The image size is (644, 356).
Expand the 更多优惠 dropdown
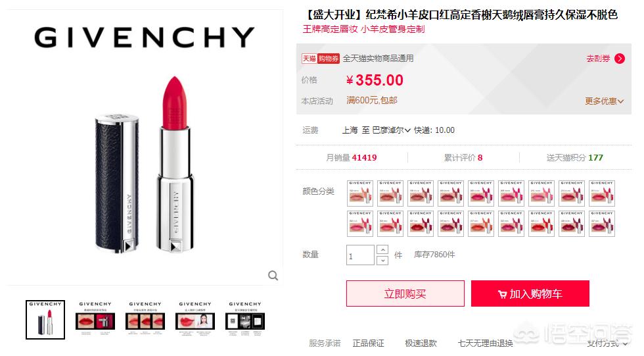[x=604, y=101]
